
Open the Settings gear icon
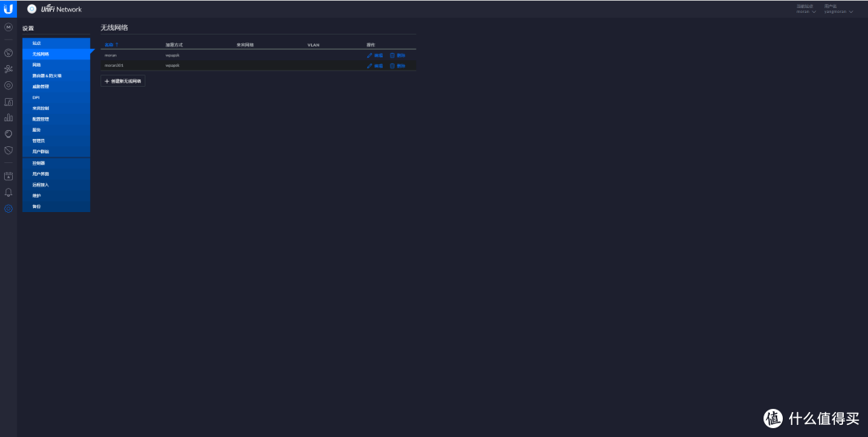click(x=8, y=209)
